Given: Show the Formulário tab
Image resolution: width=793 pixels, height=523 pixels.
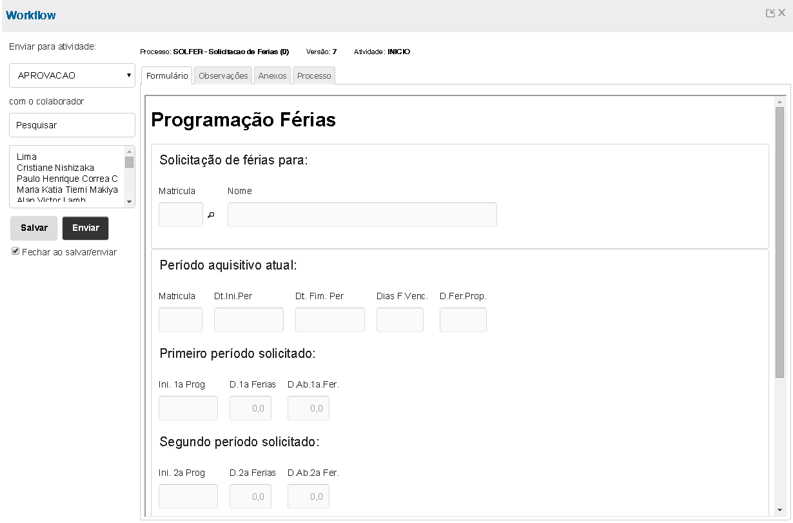Looking at the screenshot, I should point(167,75).
